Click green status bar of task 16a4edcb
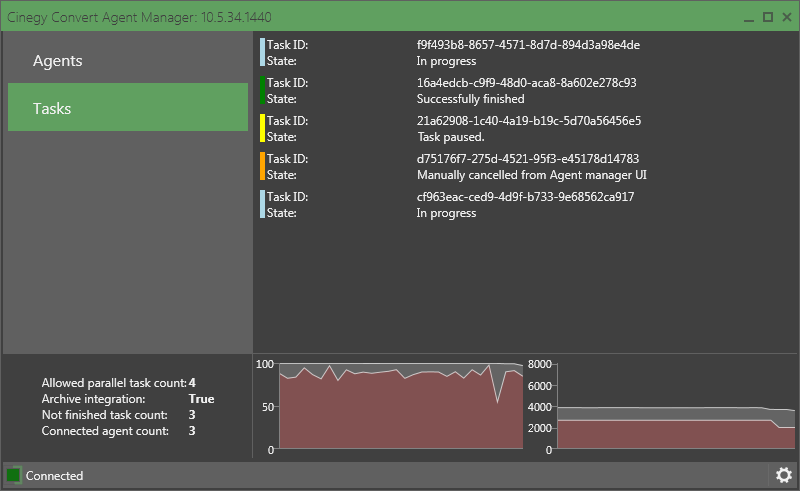 click(262, 90)
